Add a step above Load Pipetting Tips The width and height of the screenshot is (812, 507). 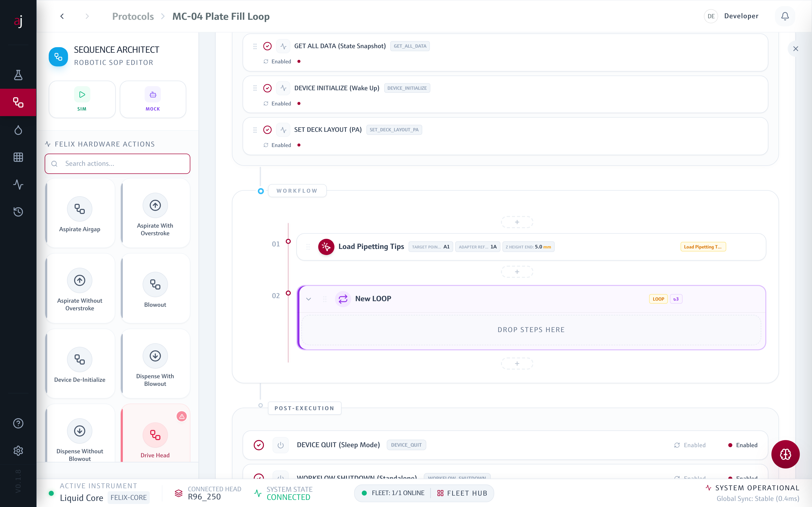[517, 222]
